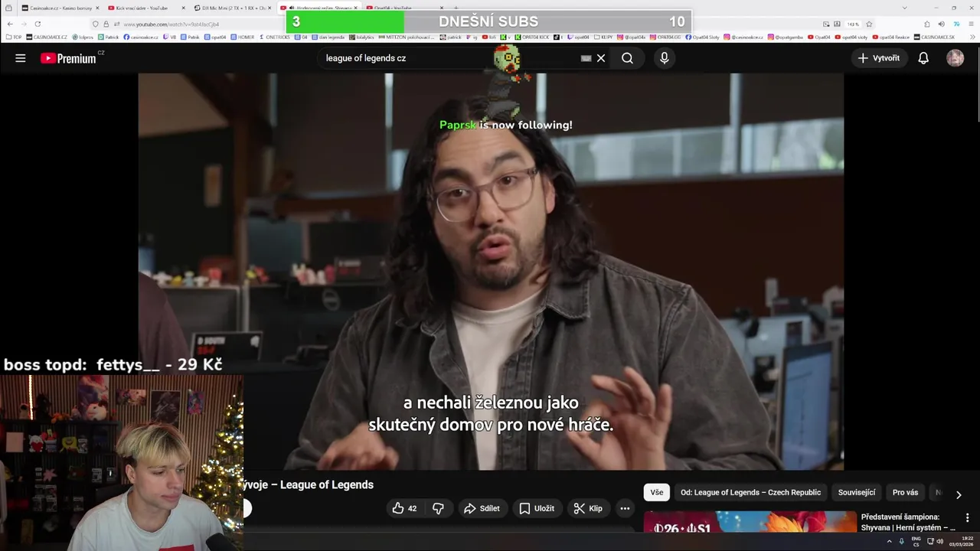List all tabs with dropdown arrow
980x551 pixels.
(x=904, y=8)
